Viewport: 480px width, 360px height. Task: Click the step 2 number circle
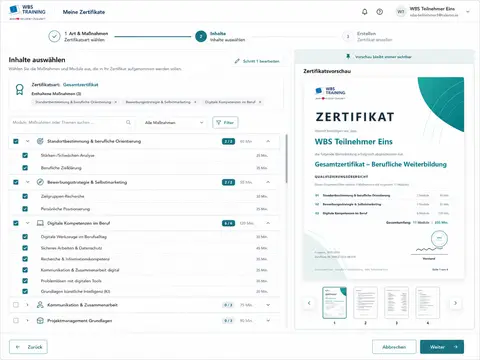tap(201, 36)
